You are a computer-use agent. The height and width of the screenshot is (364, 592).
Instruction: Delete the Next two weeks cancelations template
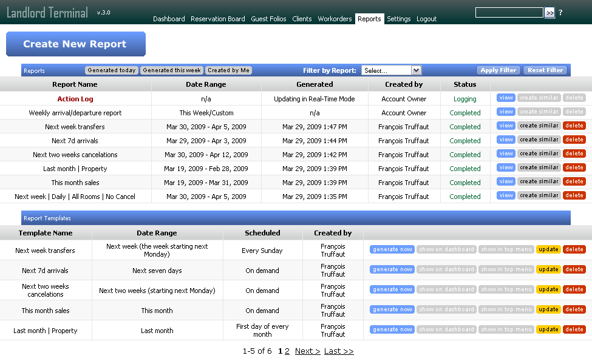[x=574, y=289]
